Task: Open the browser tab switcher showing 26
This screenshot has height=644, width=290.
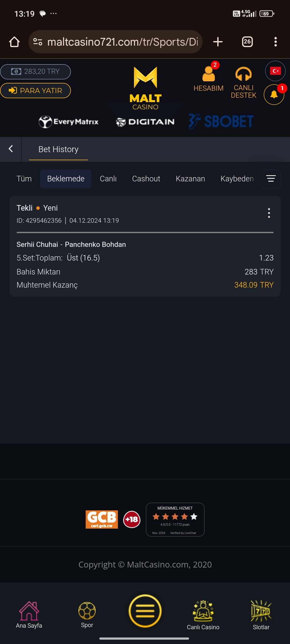Action: pos(247,42)
